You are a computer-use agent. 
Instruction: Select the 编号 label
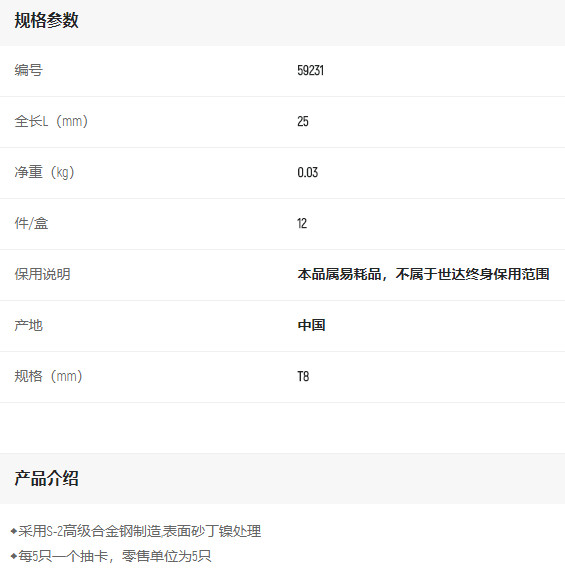click(29, 70)
